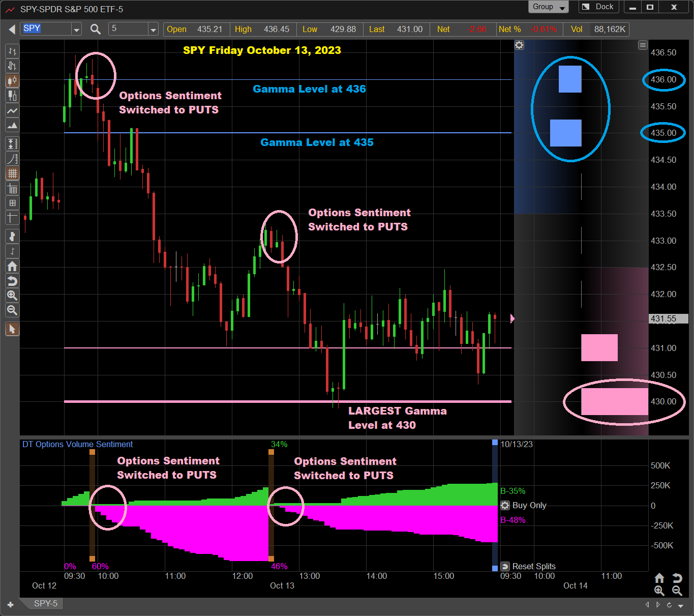Click the left toolbar home icon

click(x=12, y=266)
